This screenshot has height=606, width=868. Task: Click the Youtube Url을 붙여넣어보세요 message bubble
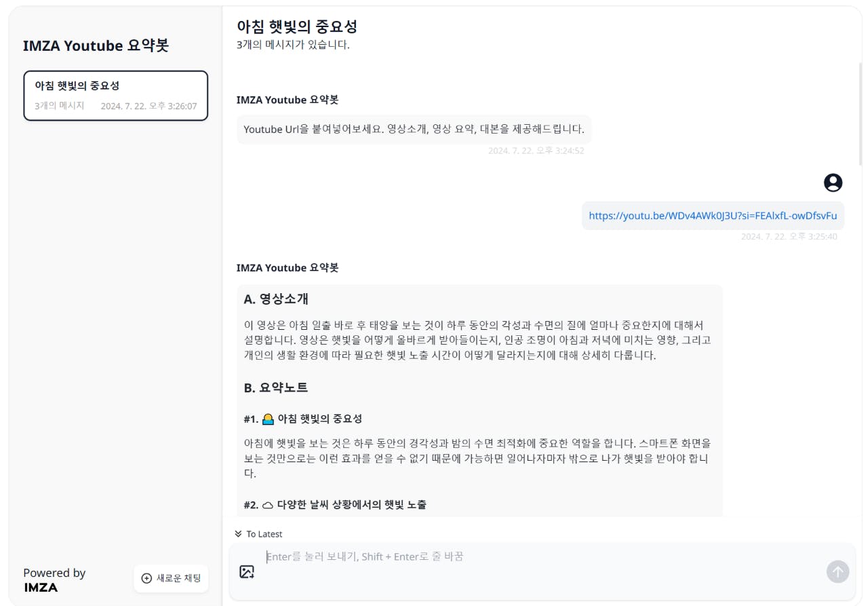pos(414,129)
